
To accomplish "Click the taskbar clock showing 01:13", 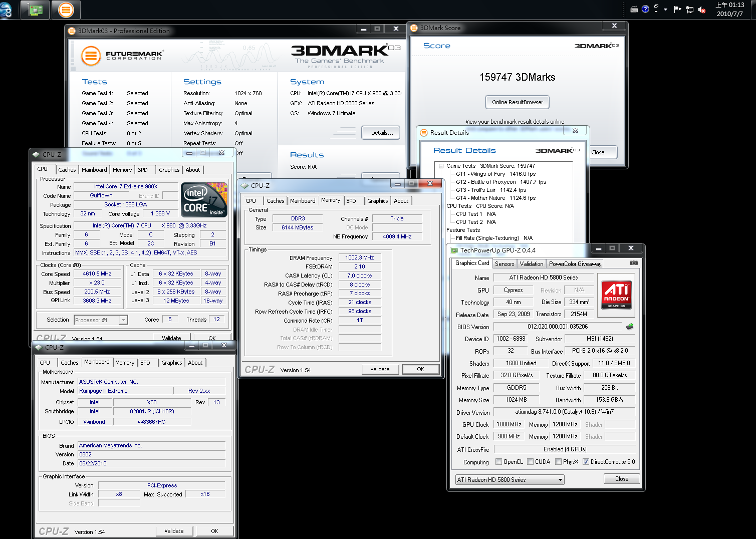I will [x=729, y=9].
